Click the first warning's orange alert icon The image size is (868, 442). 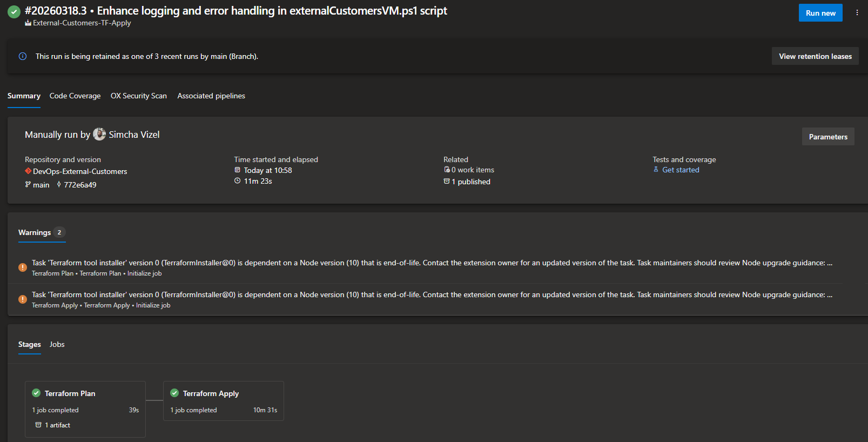(x=23, y=267)
